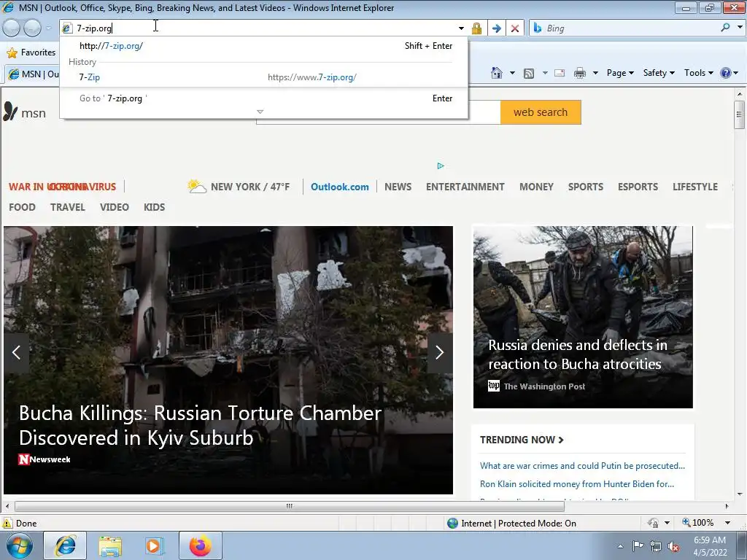This screenshot has height=560, width=747.
Task: Click the blue Help question mark icon
Action: (726, 73)
